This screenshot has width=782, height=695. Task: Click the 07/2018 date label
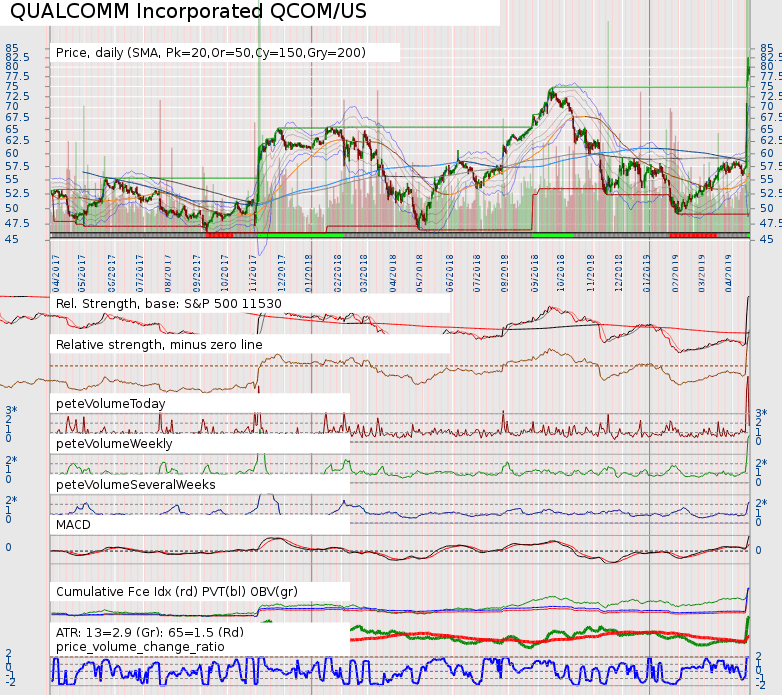pyautogui.click(x=477, y=274)
